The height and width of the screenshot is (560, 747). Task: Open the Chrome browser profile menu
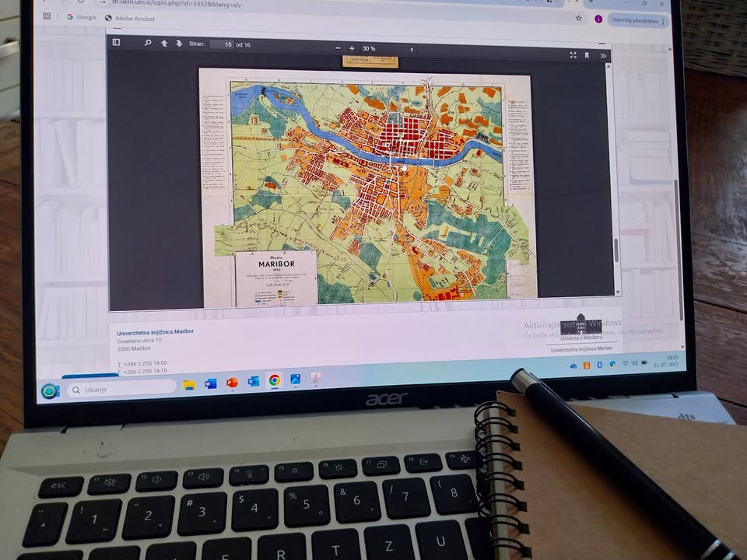coord(599,19)
